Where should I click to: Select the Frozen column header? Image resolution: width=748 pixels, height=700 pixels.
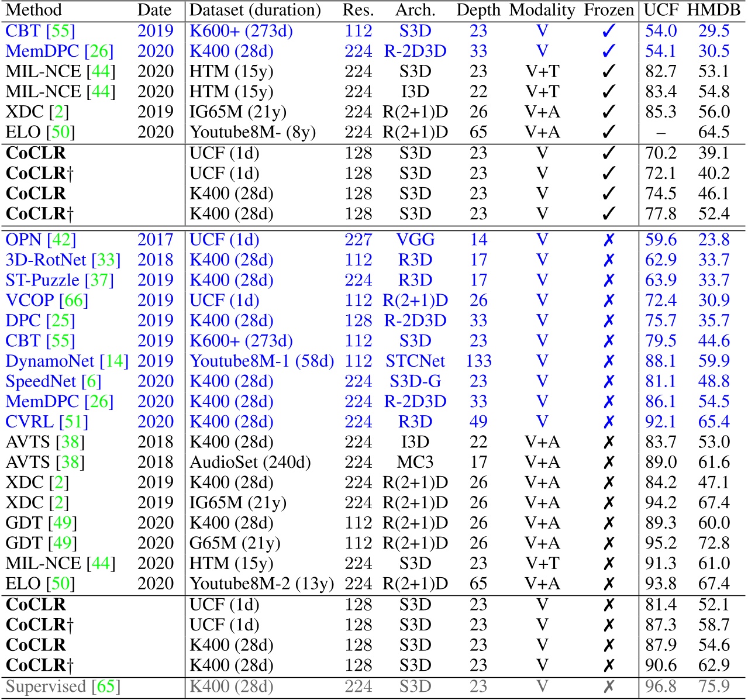coord(609,11)
